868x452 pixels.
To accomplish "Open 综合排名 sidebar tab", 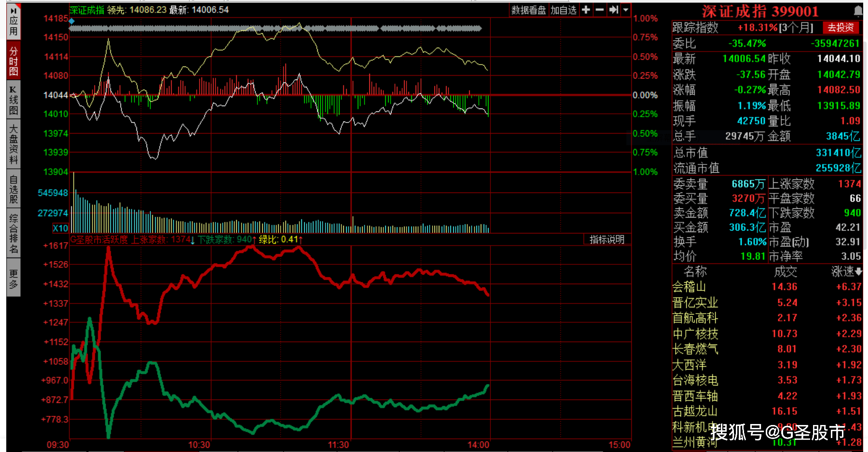I will pyautogui.click(x=14, y=233).
